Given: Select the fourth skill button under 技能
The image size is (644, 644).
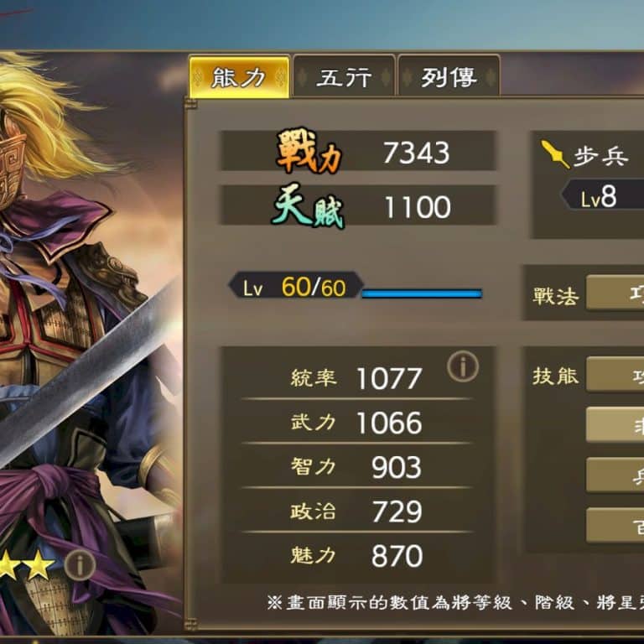Looking at the screenshot, I should point(615,525).
